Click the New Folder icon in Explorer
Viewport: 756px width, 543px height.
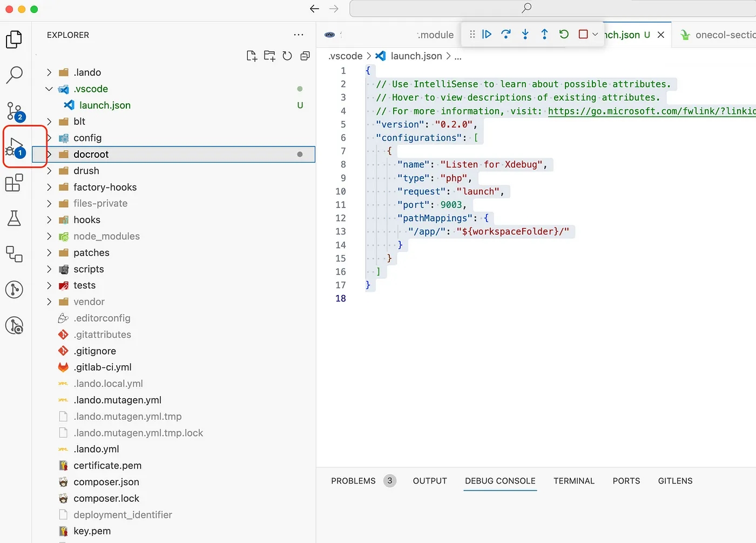pos(269,56)
